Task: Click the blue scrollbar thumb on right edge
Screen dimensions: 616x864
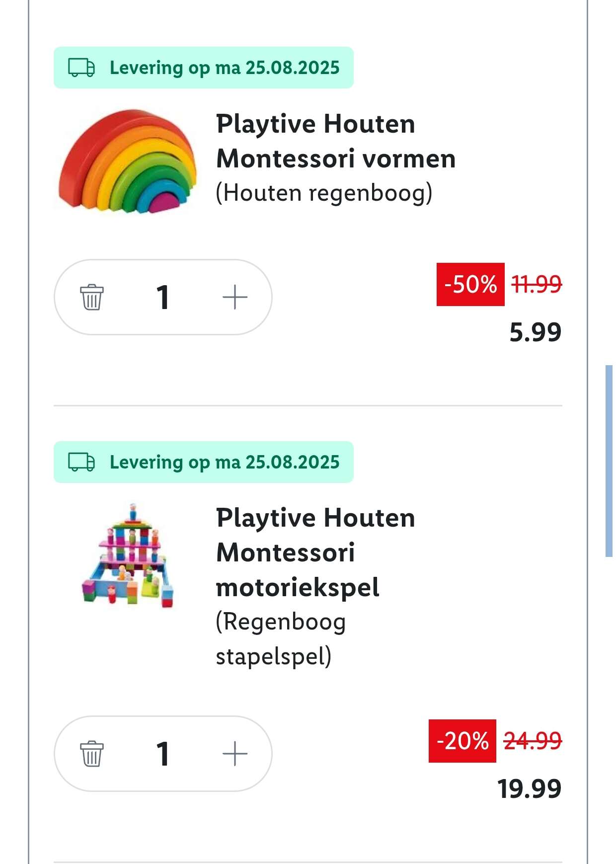Action: pyautogui.click(x=609, y=461)
